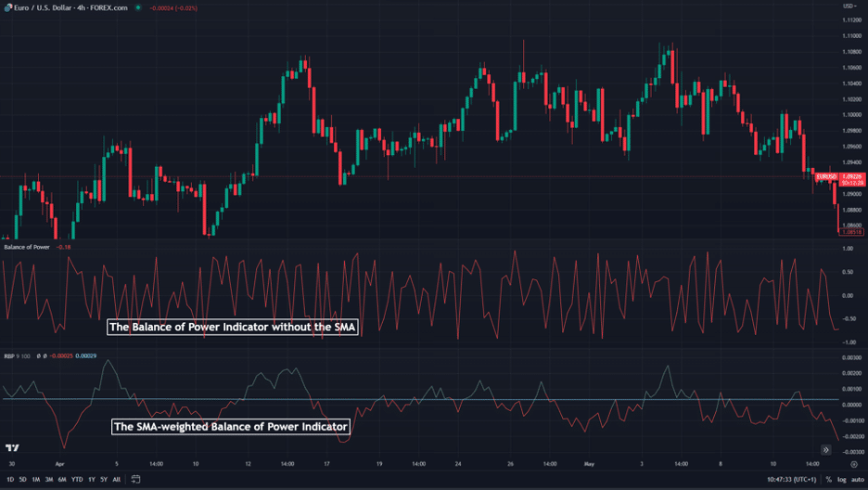
Task: Select the 5D date range
Action: click(x=22, y=480)
